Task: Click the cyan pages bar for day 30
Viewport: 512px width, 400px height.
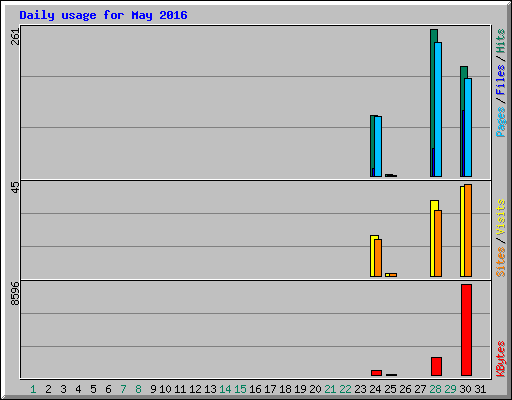Action: 468,127
